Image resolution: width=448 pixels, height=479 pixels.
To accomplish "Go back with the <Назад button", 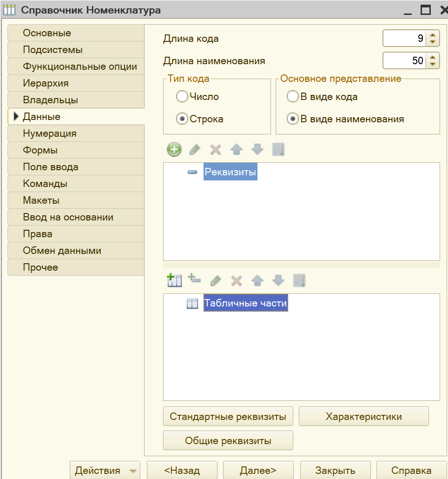I will [x=182, y=470].
